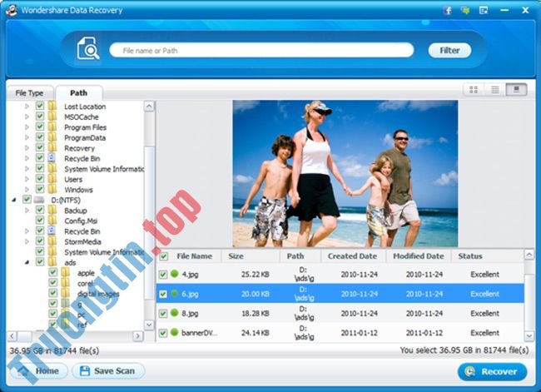Click the Backup folder icon

[52, 210]
